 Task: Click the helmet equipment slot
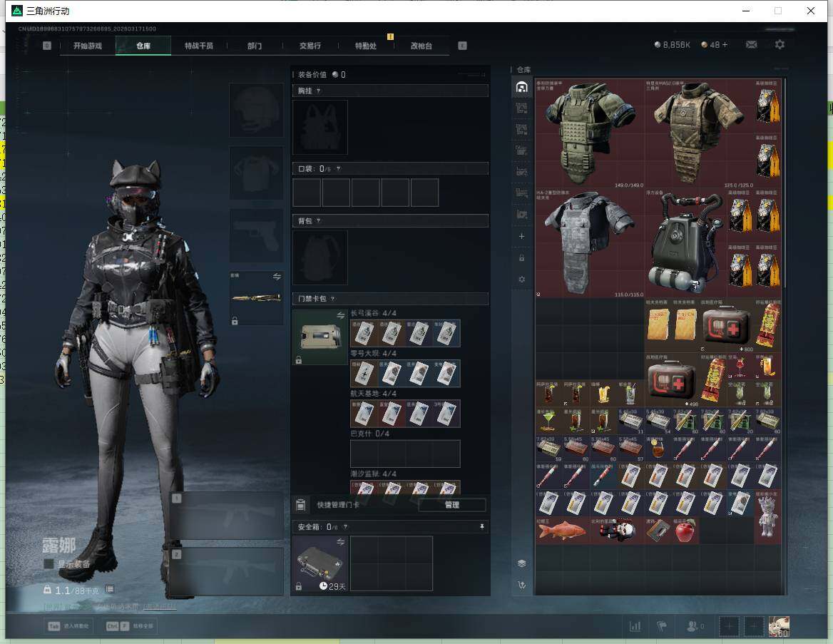pyautogui.click(x=256, y=110)
